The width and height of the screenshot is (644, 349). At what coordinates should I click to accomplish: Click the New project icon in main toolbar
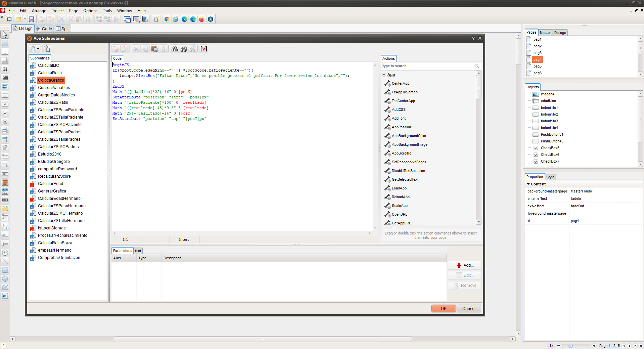(9, 19)
